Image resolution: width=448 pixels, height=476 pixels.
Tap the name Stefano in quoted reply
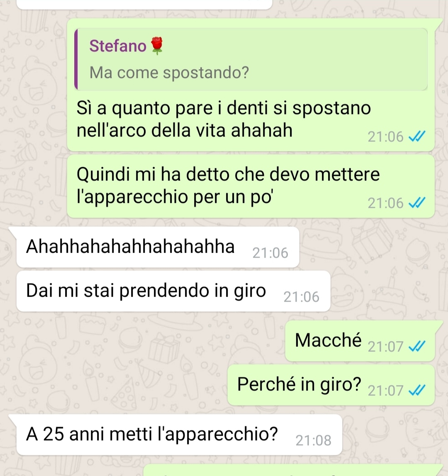(x=118, y=46)
